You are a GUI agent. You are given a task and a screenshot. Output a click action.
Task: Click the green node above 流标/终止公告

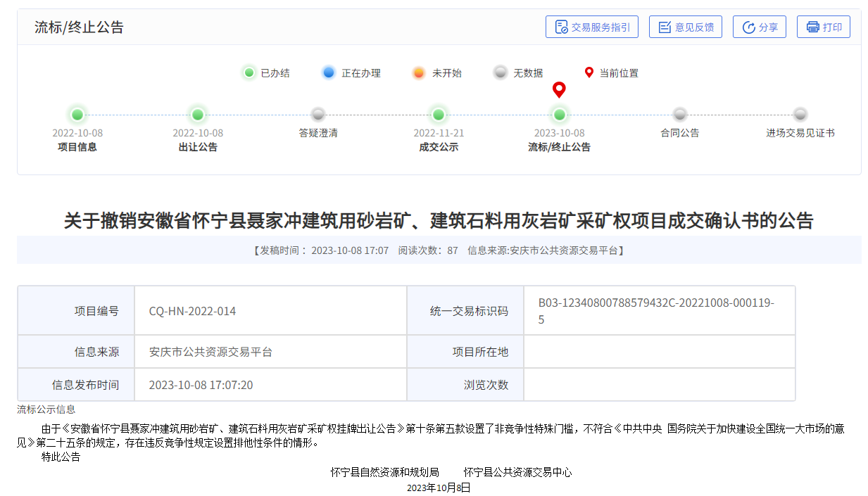pos(559,115)
